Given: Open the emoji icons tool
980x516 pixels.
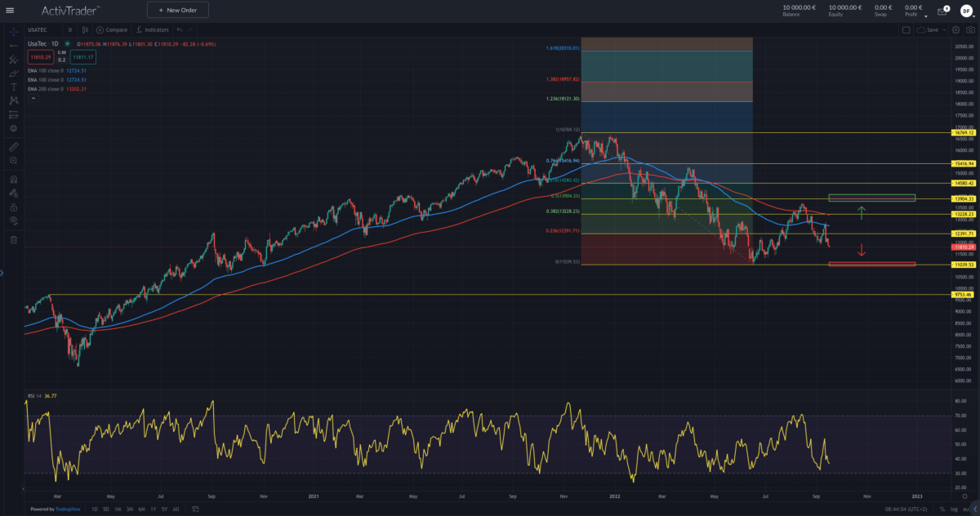Looking at the screenshot, I should click(x=13, y=128).
